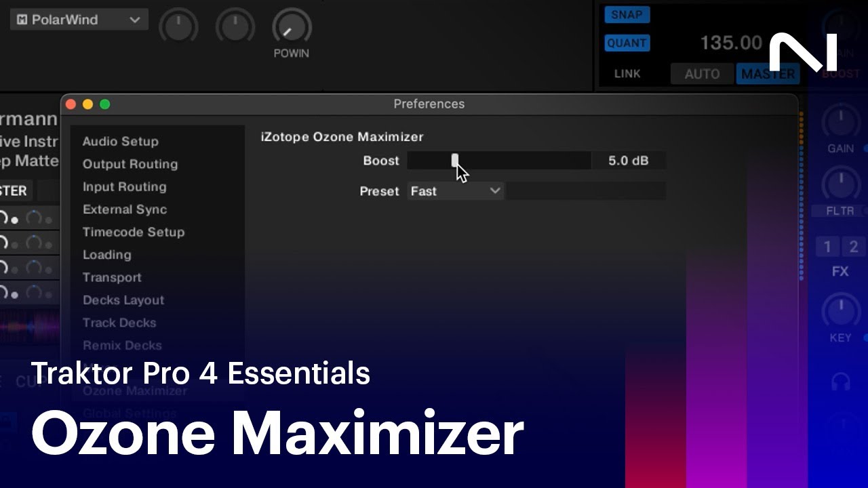Screen dimensions: 868x488
Task: Toggle FX unit 2 assignment
Action: click(x=854, y=247)
